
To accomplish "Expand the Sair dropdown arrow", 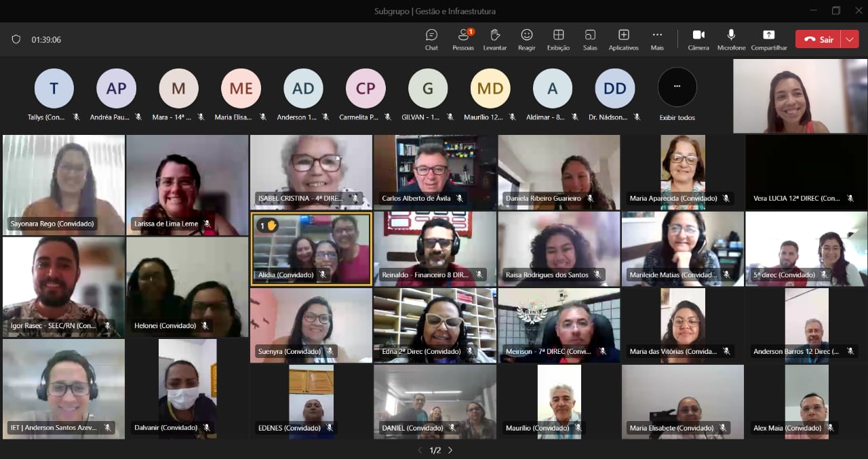I will coord(850,39).
